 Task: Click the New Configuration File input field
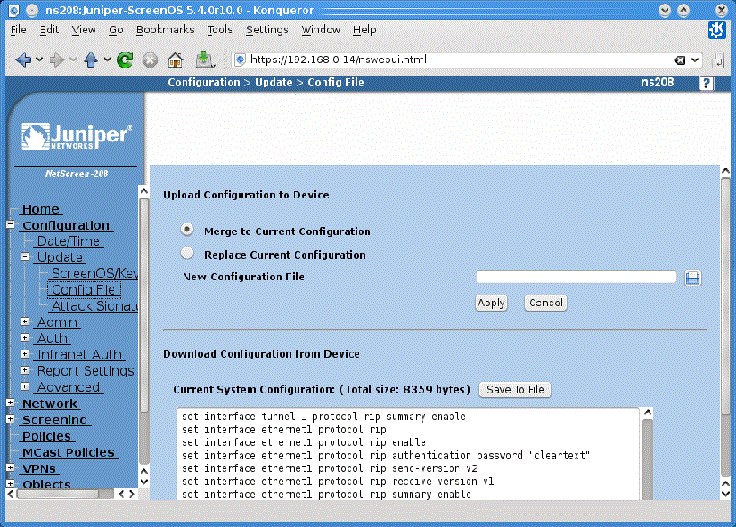(577, 277)
